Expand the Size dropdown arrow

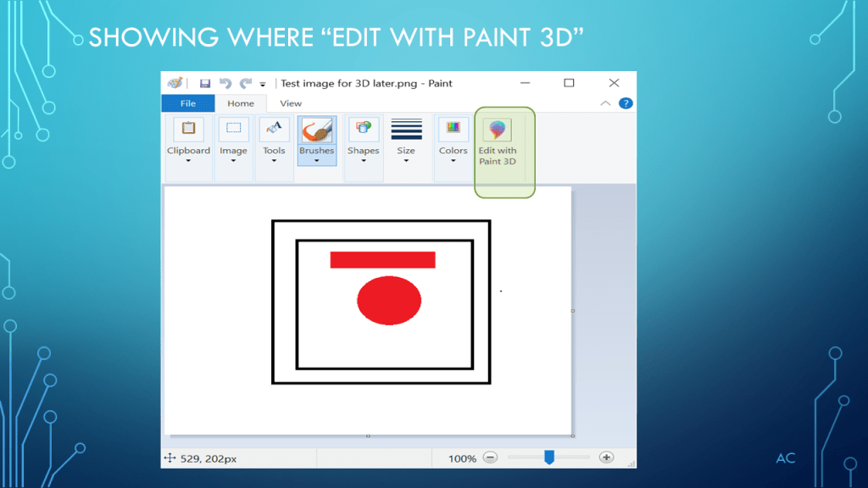click(x=406, y=161)
